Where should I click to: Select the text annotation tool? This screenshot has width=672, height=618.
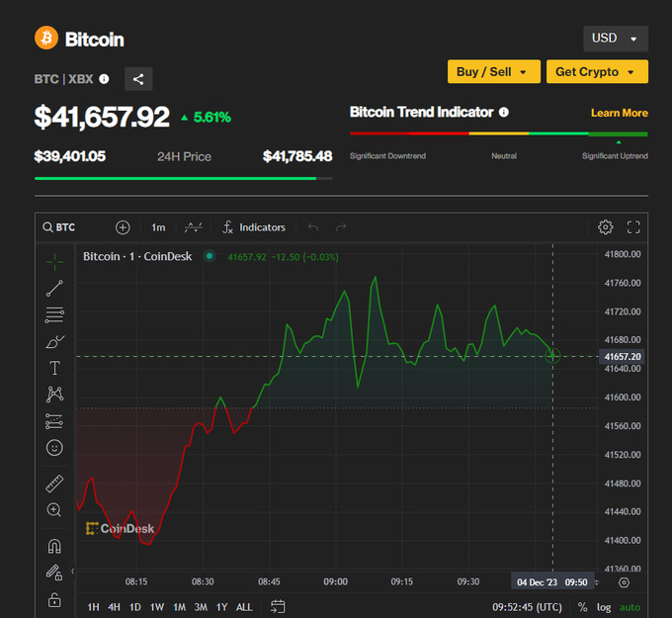coord(54,368)
